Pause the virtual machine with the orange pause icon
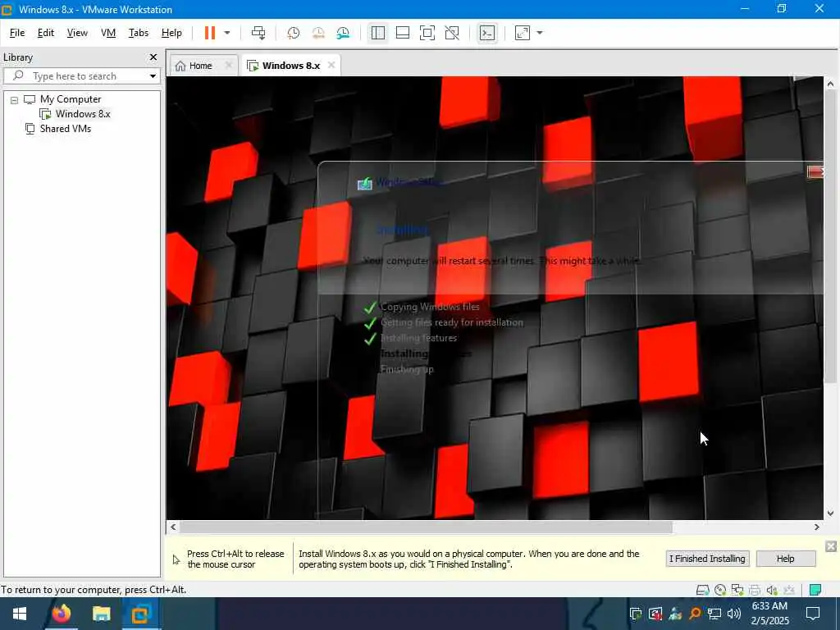 (x=209, y=33)
